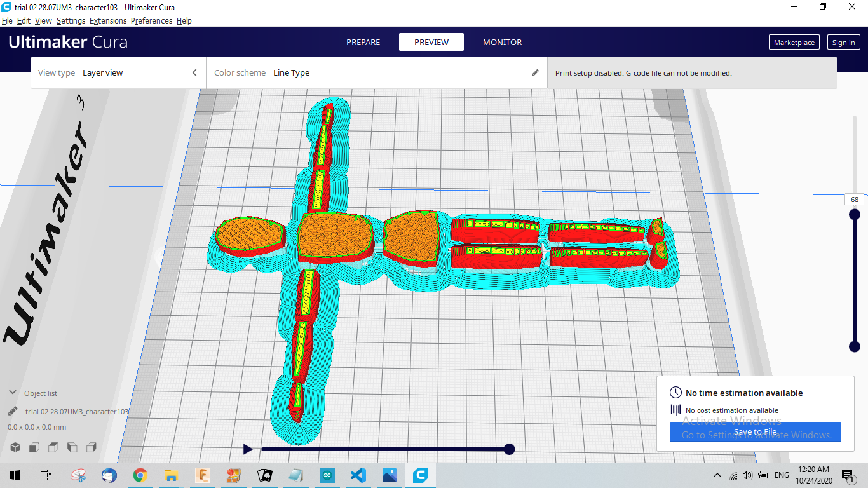Open Snipping Tool from taskbar
Viewport: 868px width, 488px height.
click(x=78, y=475)
